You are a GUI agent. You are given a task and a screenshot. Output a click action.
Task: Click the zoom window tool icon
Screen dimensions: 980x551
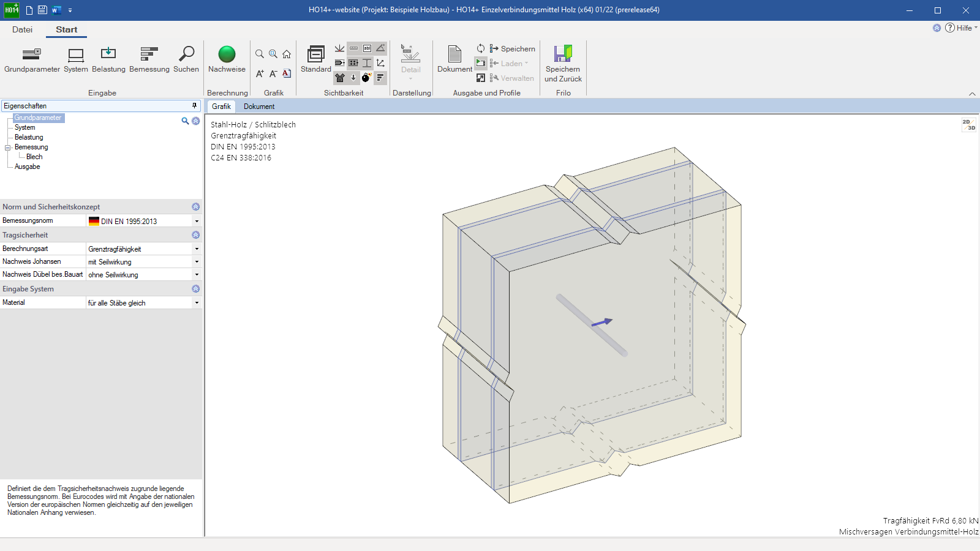coord(273,54)
